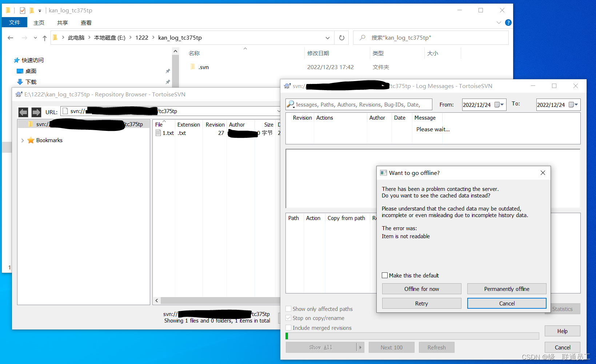The image size is (596, 364).
Task: Click the Bookmarks star icon
Action: [x=31, y=140]
